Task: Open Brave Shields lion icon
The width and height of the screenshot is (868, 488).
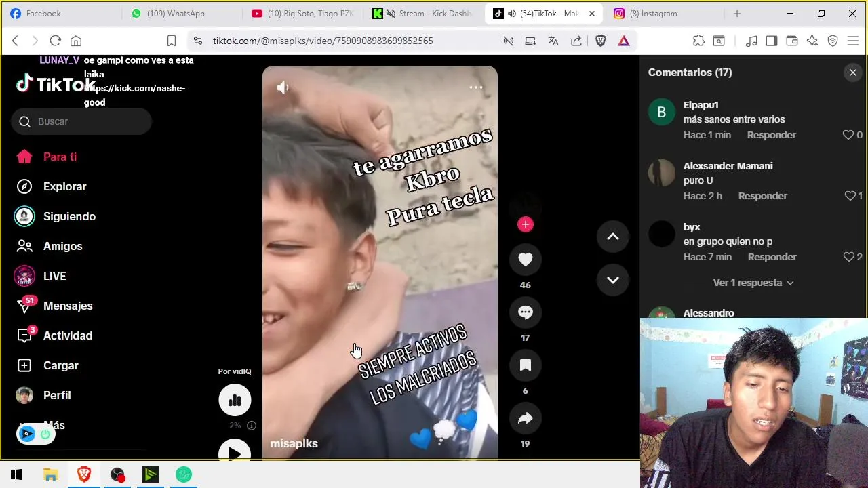Action: 600,41
